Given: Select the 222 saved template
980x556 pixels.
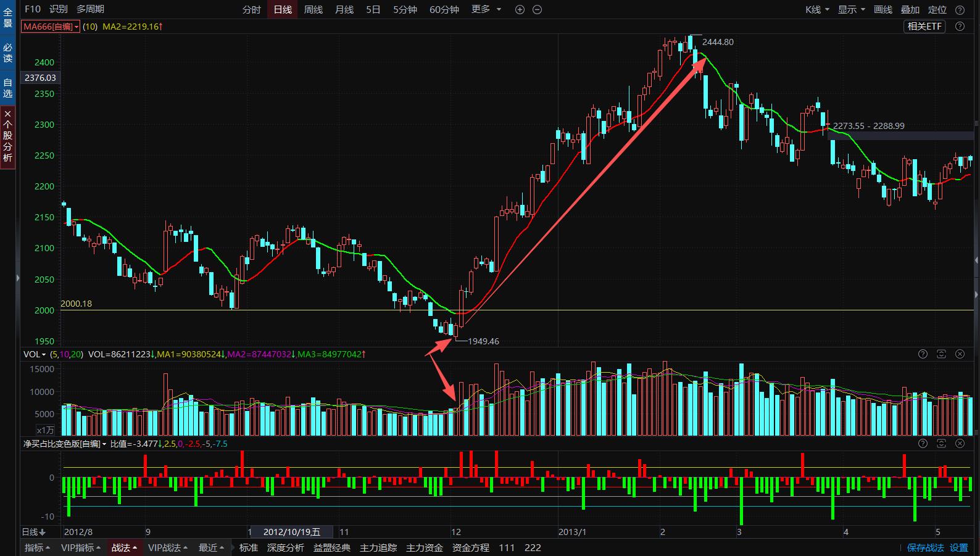Looking at the screenshot, I should 533,548.
